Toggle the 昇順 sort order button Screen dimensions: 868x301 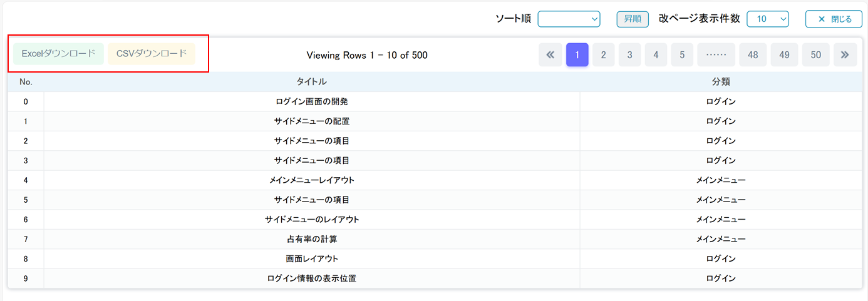click(x=633, y=19)
